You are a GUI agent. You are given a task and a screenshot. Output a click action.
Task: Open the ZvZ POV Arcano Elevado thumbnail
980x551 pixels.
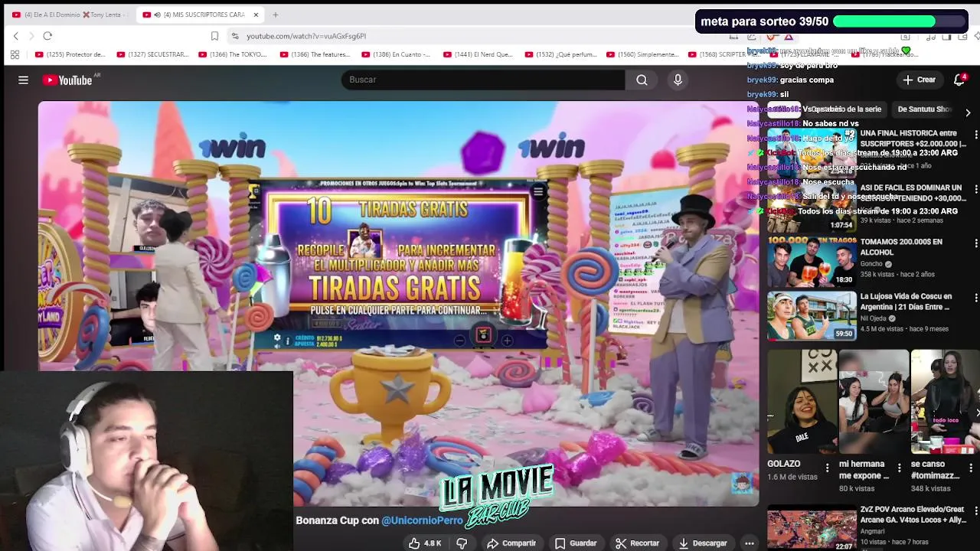coord(812,529)
